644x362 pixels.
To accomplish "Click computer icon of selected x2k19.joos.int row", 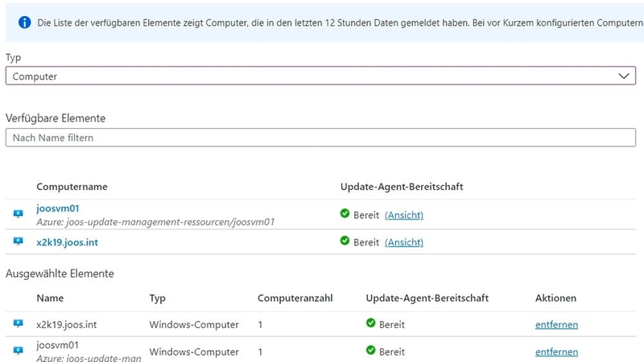I will point(19,324).
